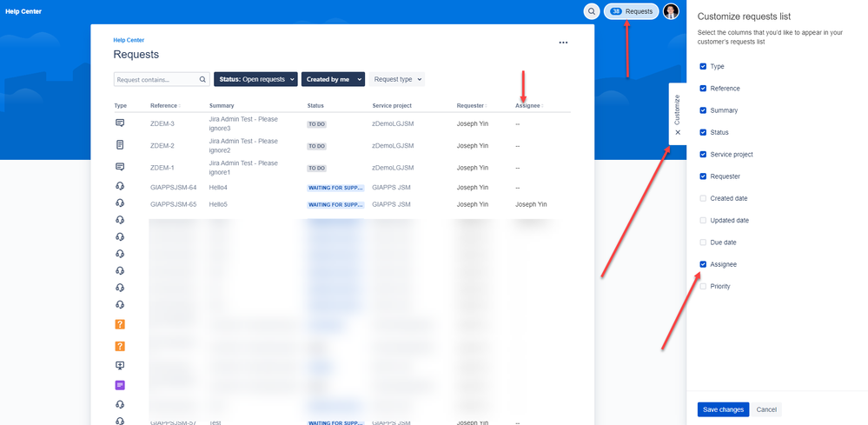Enable the Created date checkbox
Image resolution: width=868 pixels, height=425 pixels.
point(703,198)
